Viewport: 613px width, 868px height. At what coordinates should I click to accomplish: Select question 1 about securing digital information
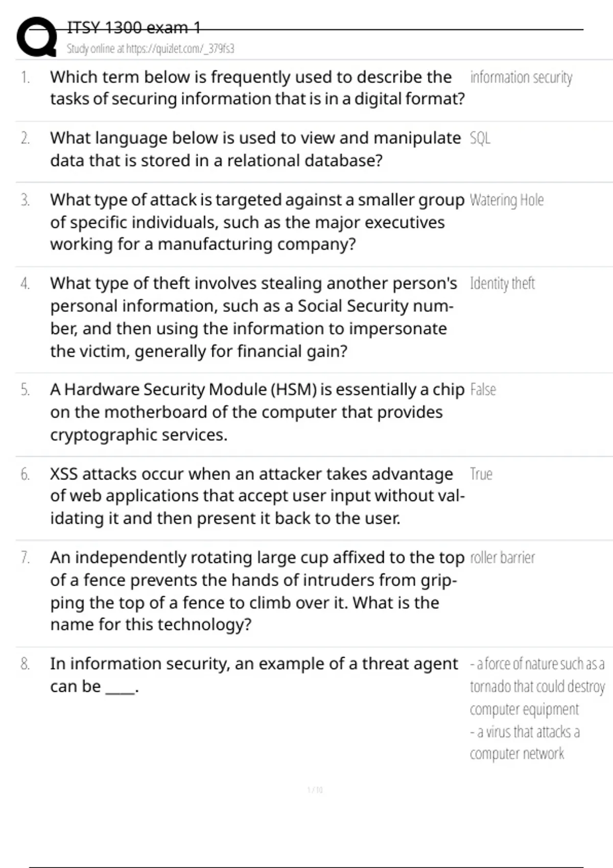(x=257, y=88)
